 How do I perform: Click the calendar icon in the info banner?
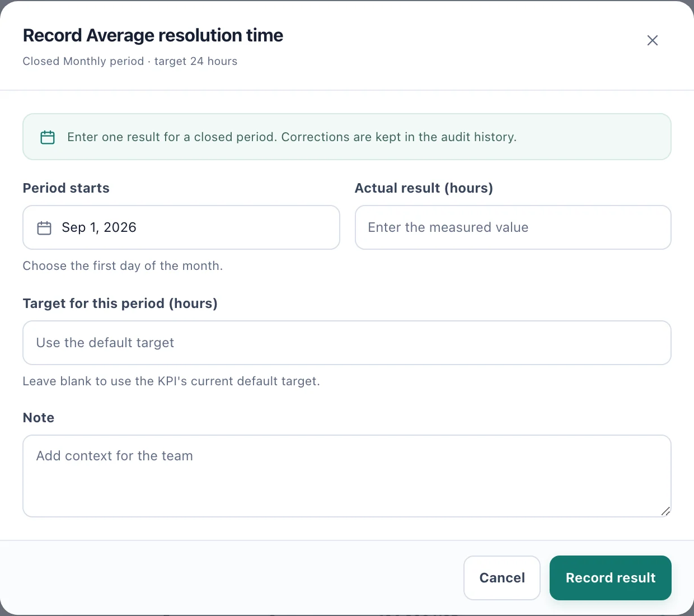point(48,137)
